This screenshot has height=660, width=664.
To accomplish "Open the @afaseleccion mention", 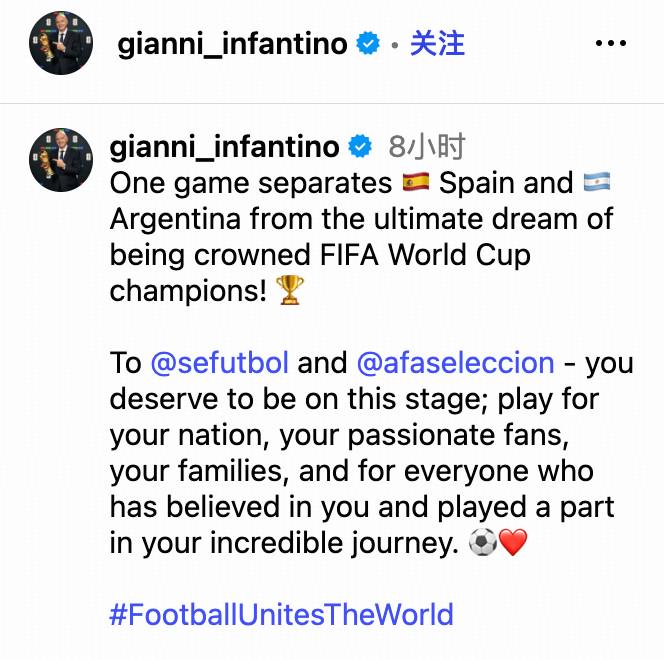I will coord(455,363).
